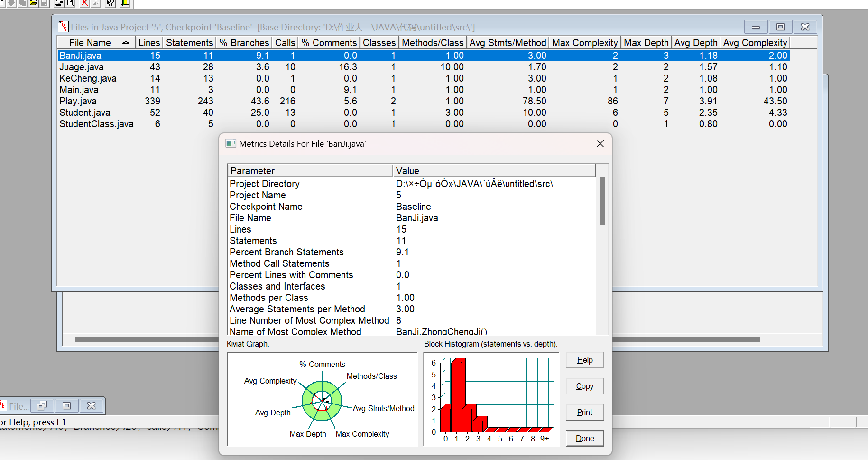
Task: Click the Method Call Statements row
Action: 412,263
